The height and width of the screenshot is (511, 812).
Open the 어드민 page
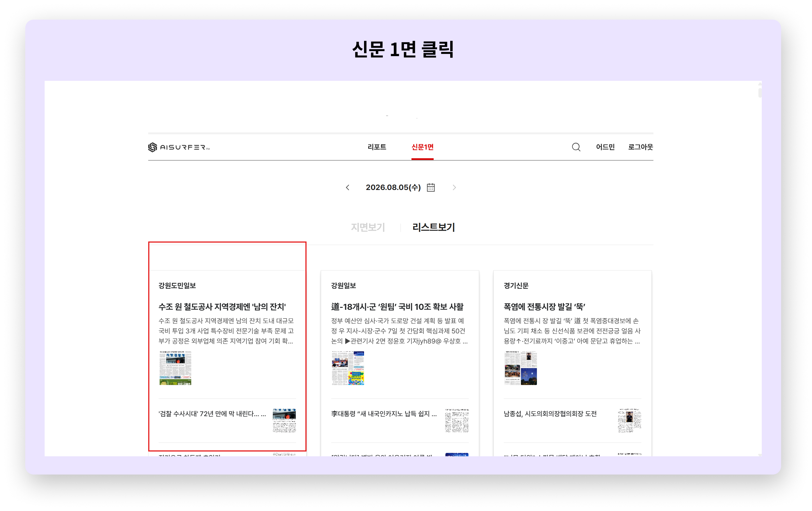pos(605,147)
